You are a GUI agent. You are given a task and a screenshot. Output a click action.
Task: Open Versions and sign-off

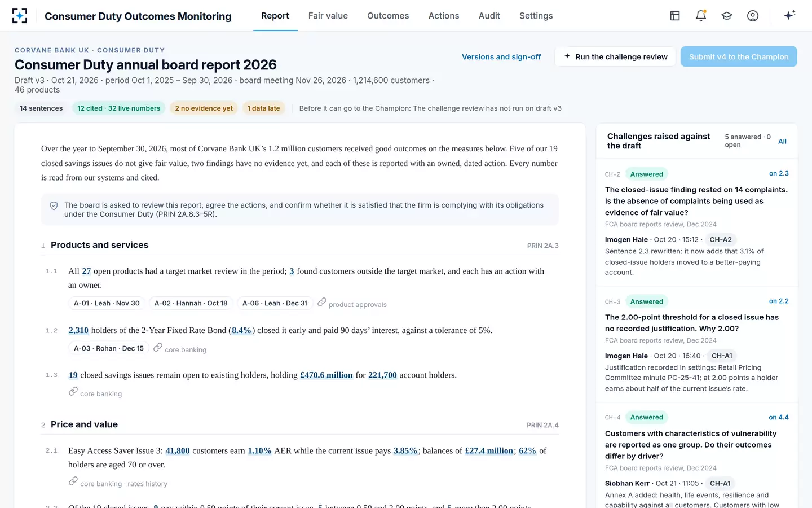[x=501, y=56]
